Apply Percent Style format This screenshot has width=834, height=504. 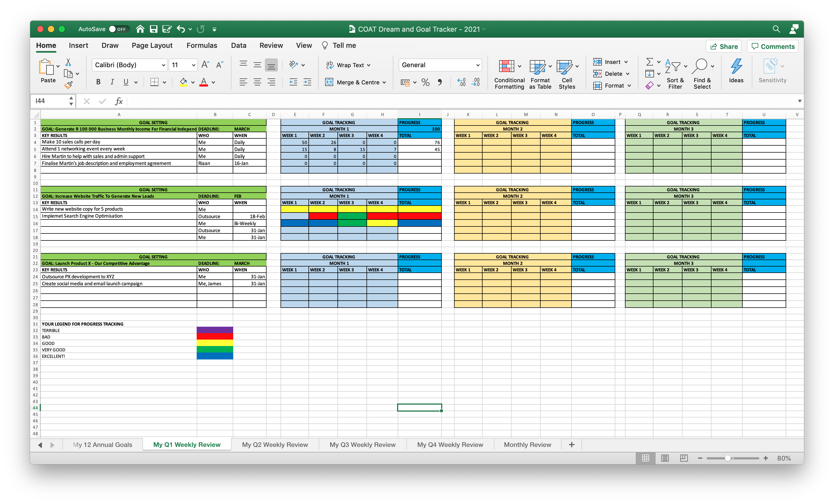click(x=425, y=82)
